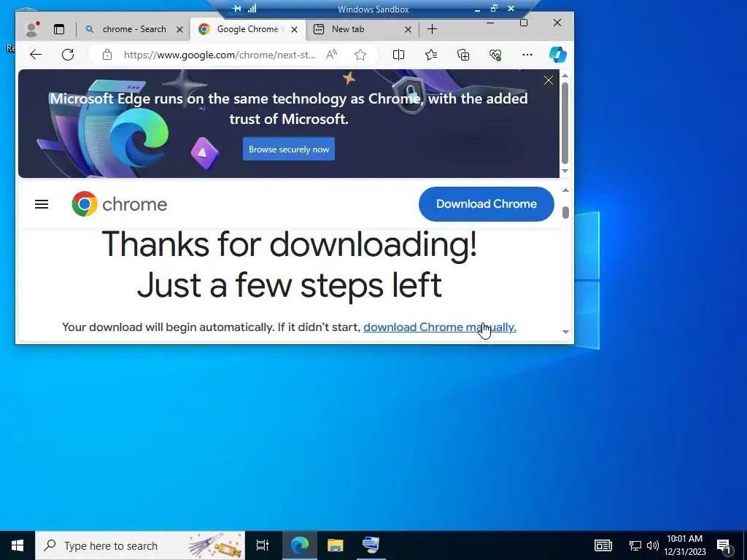Open the tab actions menu icon
Screen dimensions: 747x560
click(59, 29)
